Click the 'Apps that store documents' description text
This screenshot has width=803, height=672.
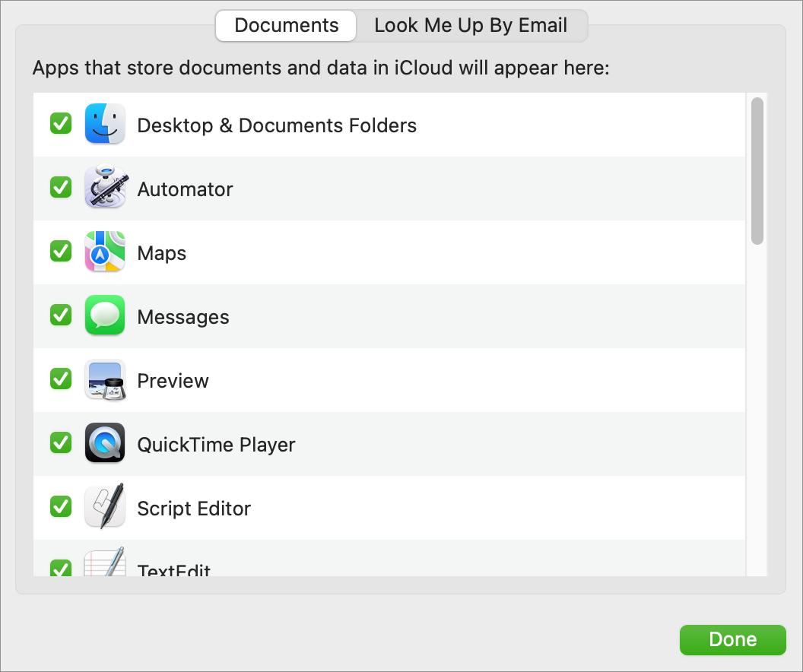coord(321,68)
